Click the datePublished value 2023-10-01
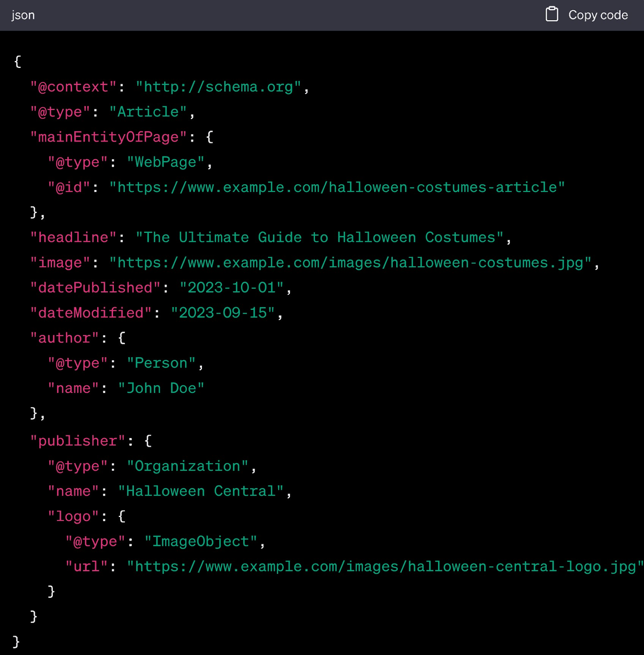Screen dimensions: 644x655 coord(231,287)
